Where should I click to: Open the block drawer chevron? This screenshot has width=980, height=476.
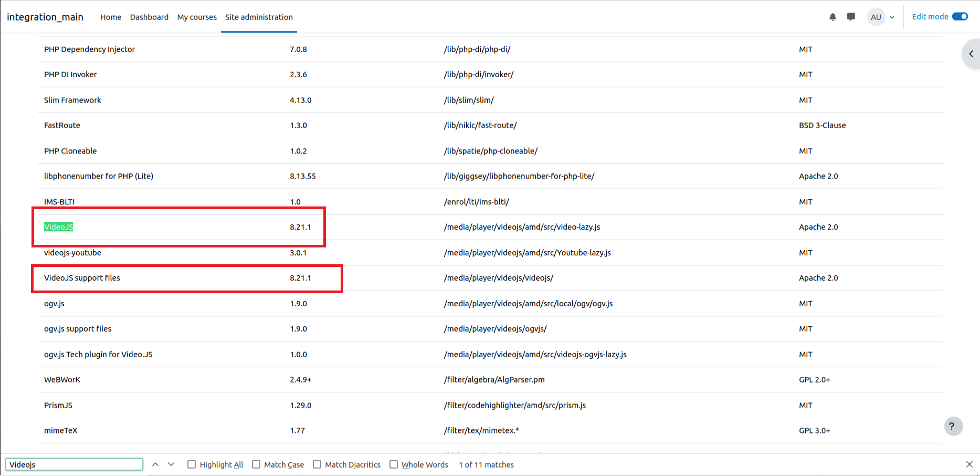pyautogui.click(x=971, y=54)
